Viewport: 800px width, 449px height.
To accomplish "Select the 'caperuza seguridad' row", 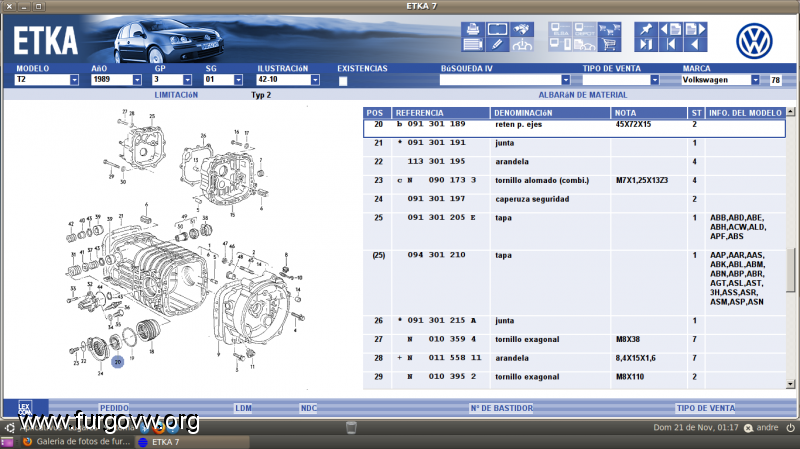I will 574,203.
